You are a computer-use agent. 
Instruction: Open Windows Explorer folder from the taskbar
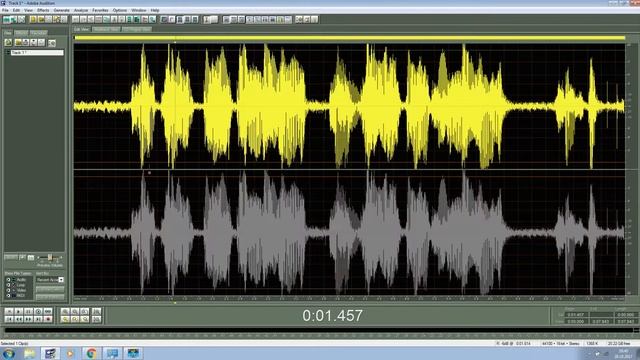point(29,353)
